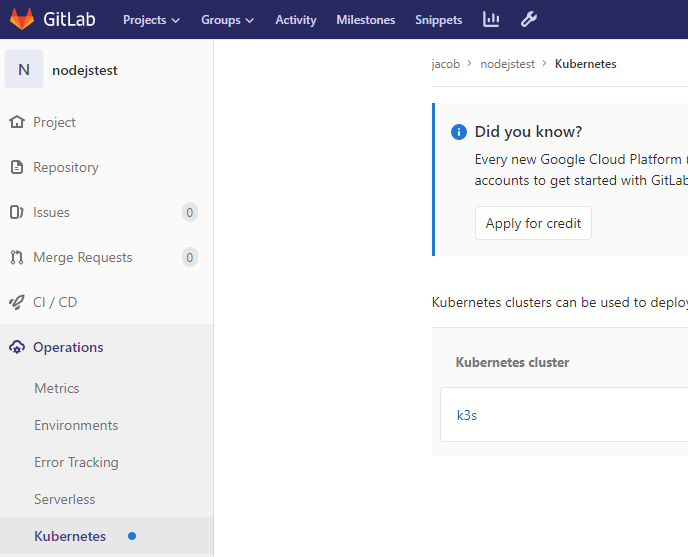
Task: Click the Project home icon
Action: pos(17,122)
